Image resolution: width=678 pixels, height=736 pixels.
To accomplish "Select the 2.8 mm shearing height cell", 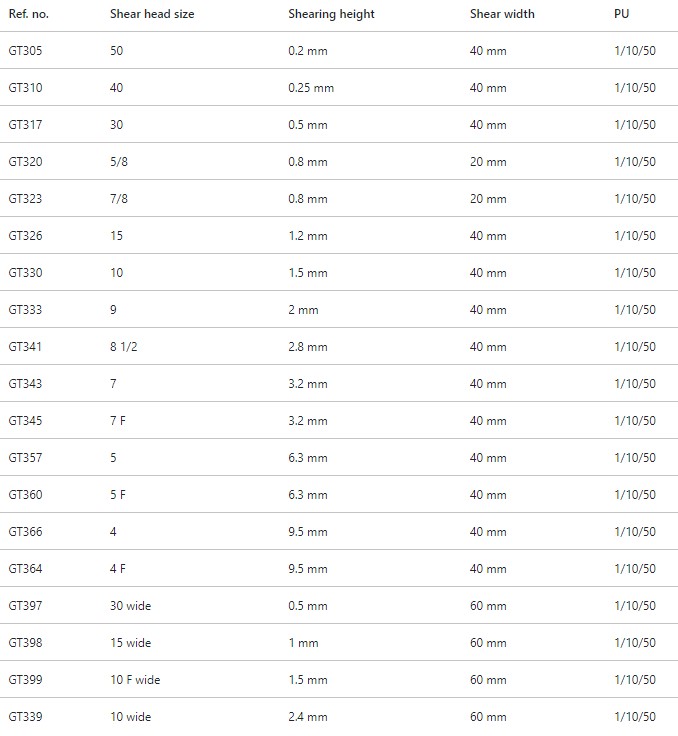I will pos(307,347).
